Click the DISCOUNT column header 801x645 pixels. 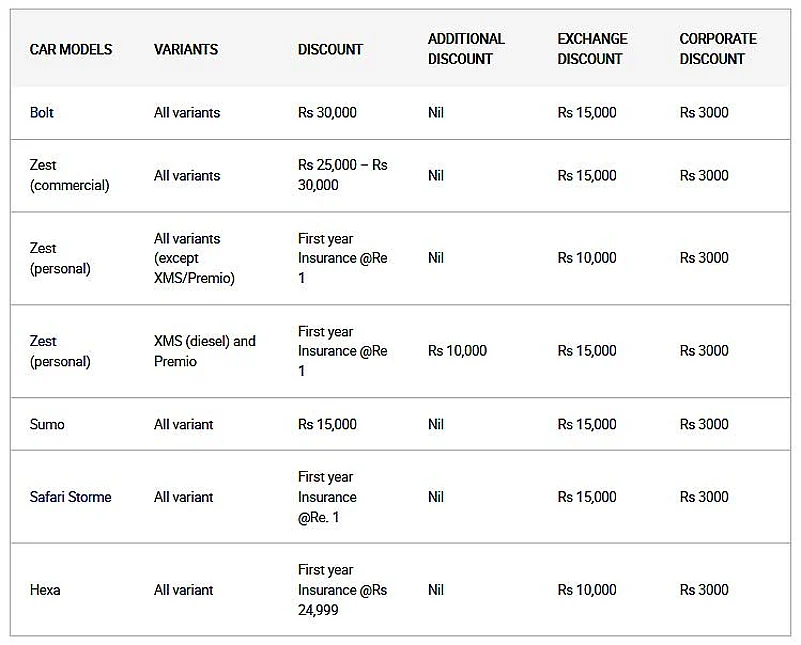[330, 49]
